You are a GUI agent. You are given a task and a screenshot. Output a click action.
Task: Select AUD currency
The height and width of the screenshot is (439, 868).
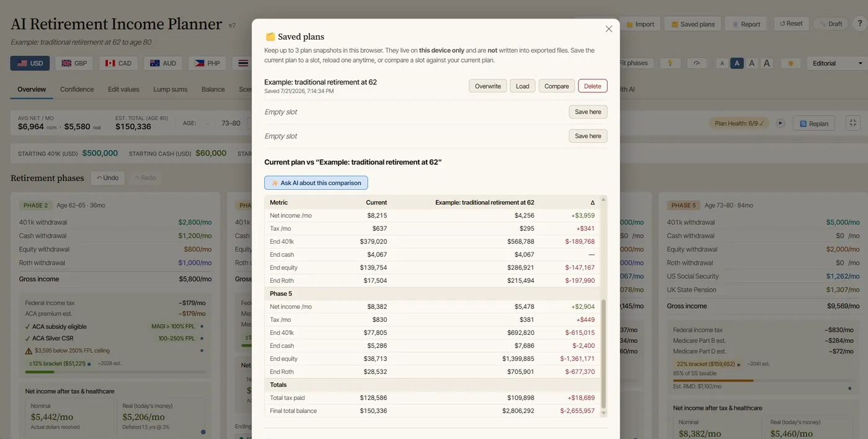[x=163, y=63]
